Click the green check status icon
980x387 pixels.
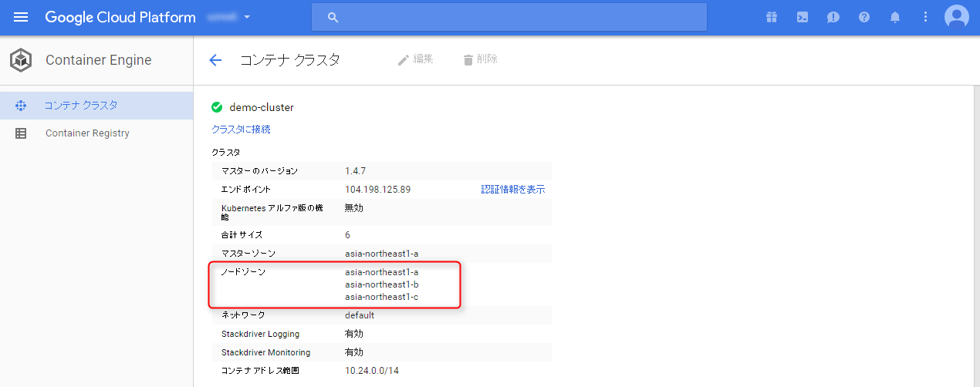coord(217,107)
